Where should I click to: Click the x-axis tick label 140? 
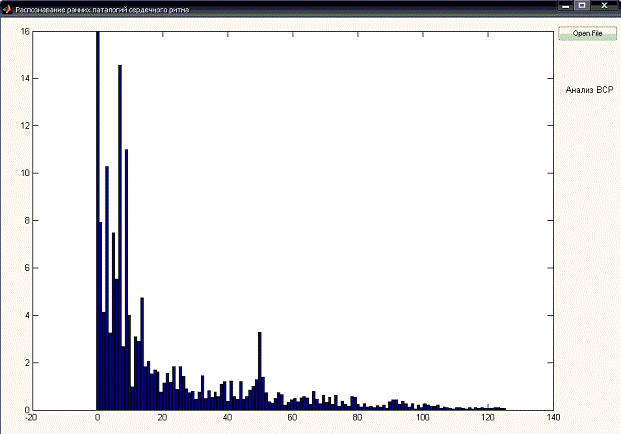click(x=552, y=419)
